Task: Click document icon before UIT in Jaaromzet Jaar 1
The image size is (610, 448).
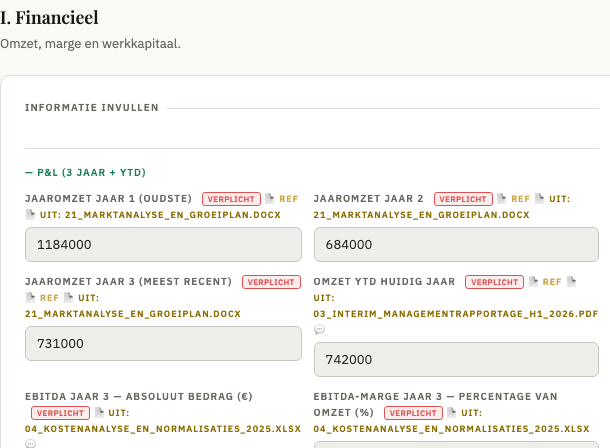Action: (30, 215)
